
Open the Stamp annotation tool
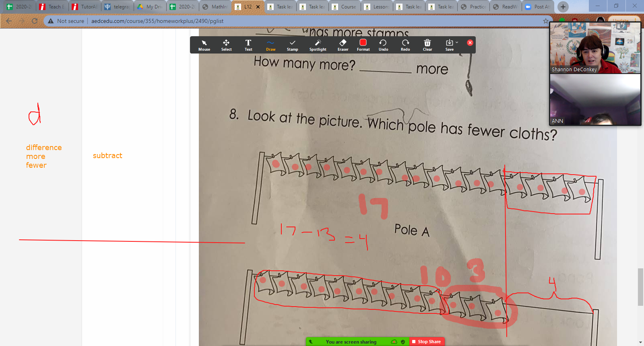tap(293, 45)
